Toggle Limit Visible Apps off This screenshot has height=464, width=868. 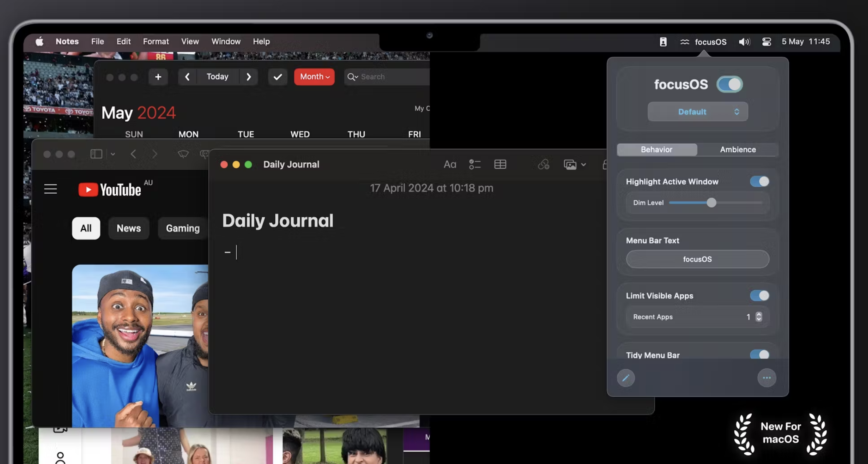click(759, 296)
